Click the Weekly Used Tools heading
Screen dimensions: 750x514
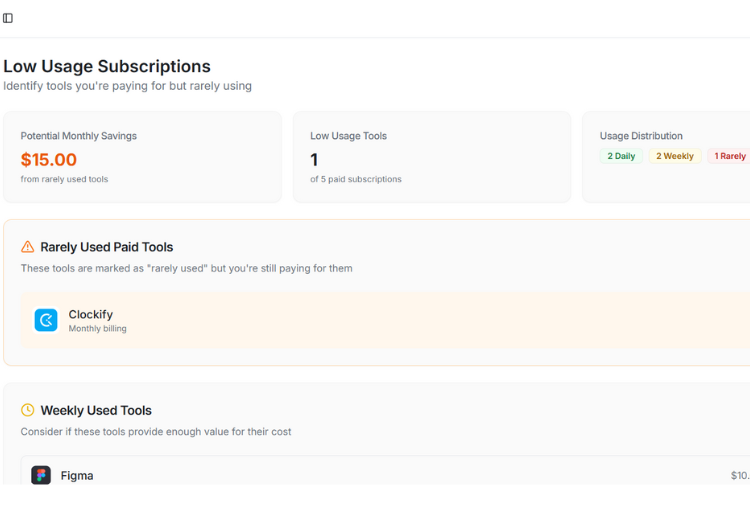pyautogui.click(x=96, y=410)
